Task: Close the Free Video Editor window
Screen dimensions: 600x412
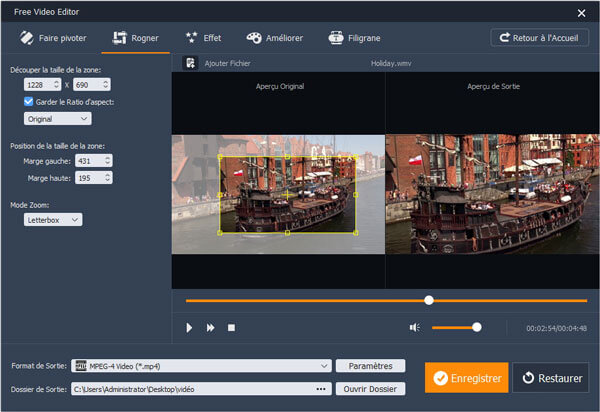Action: 581,12
